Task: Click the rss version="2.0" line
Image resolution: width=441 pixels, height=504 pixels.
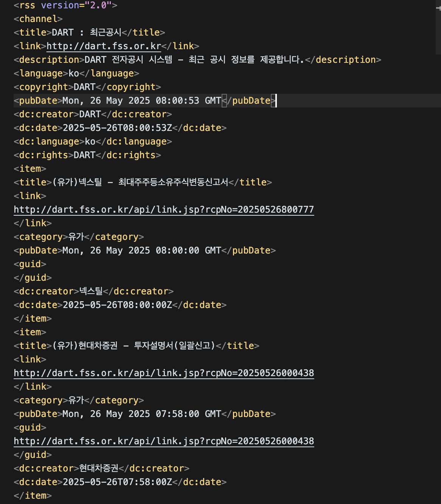Action: 65,5
